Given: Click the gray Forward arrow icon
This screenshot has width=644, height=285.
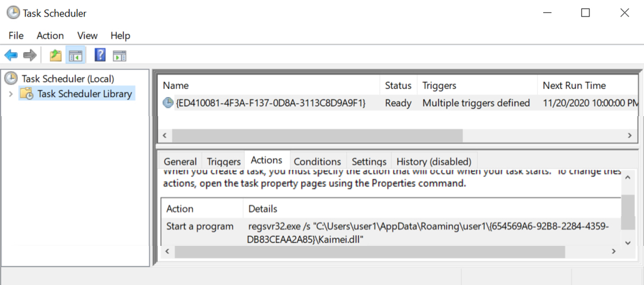Looking at the screenshot, I should click(30, 55).
